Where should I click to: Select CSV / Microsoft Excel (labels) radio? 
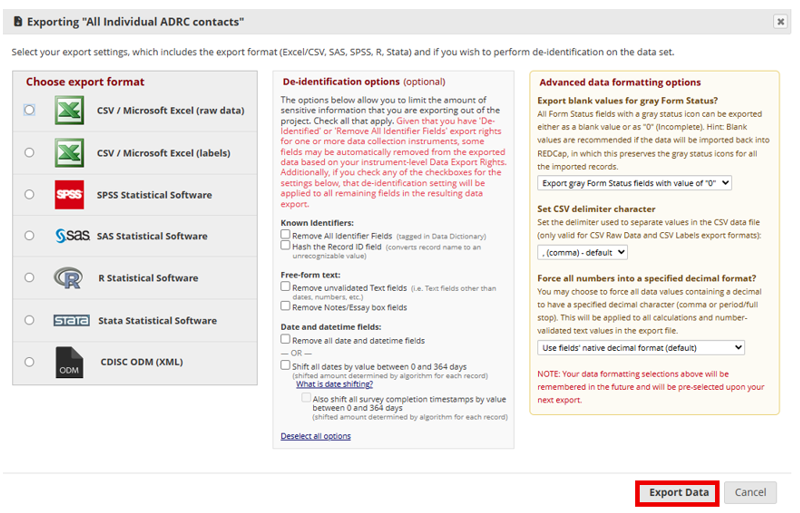30,152
